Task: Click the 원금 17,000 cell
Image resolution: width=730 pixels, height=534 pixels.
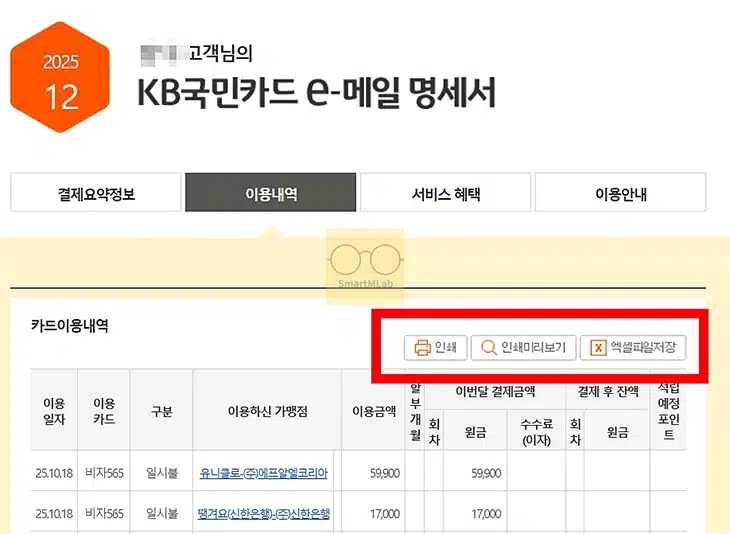Action: (x=486, y=514)
